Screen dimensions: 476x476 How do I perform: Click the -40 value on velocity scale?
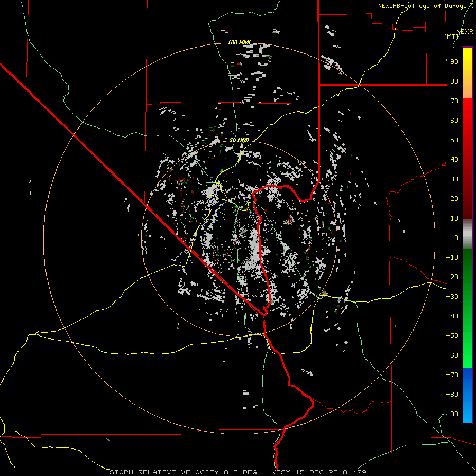coord(452,316)
